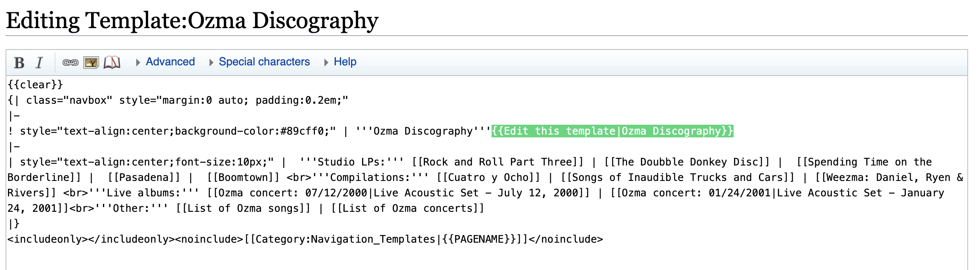
Task: Click the green highlighted Edit this template text
Action: click(612, 131)
